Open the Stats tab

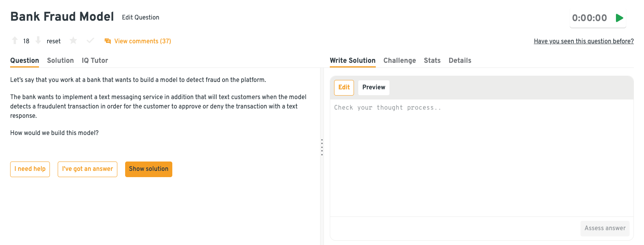pos(432,60)
